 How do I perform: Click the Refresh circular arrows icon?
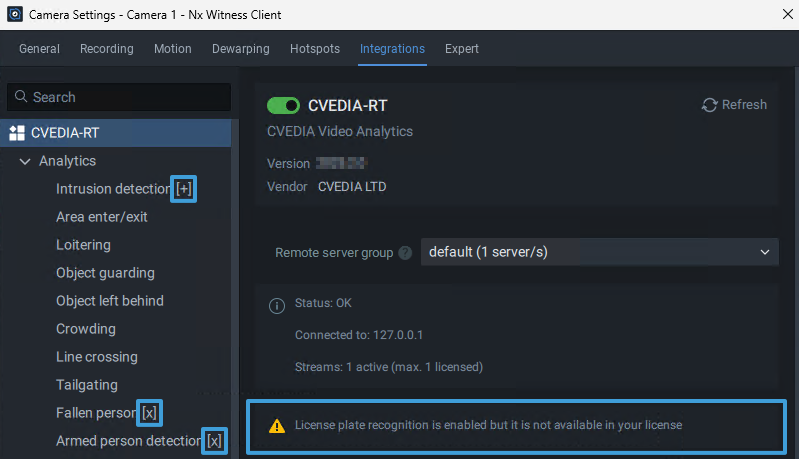coord(710,105)
